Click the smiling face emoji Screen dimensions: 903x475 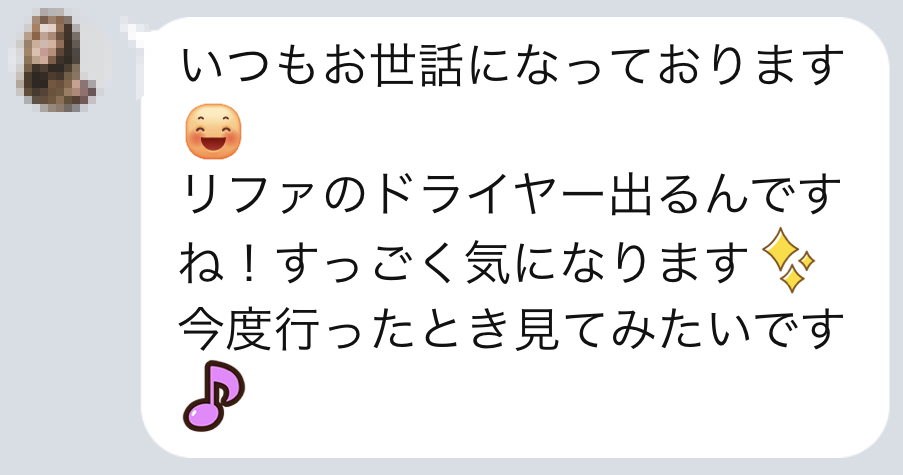[213, 131]
